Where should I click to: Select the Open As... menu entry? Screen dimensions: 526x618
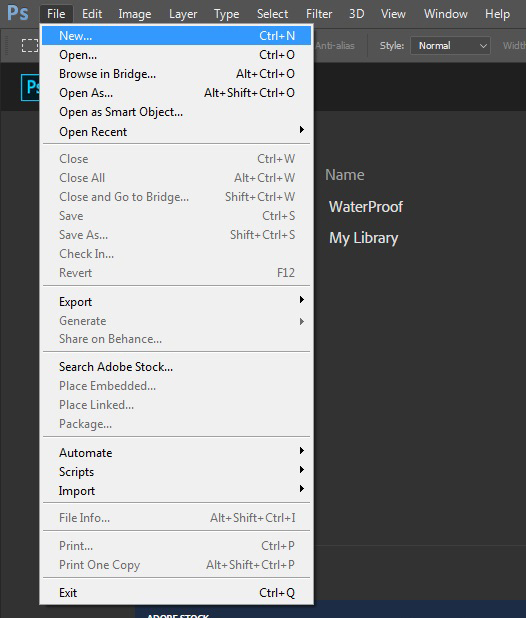click(177, 93)
